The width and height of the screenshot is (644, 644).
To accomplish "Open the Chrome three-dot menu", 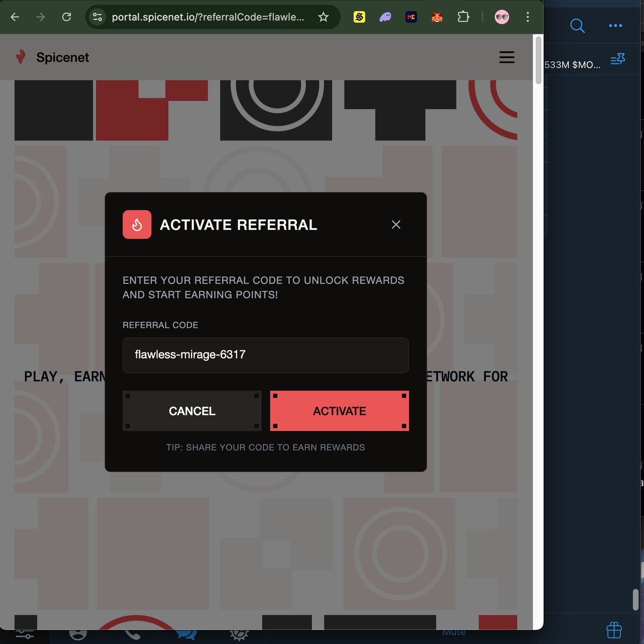I will tap(528, 17).
